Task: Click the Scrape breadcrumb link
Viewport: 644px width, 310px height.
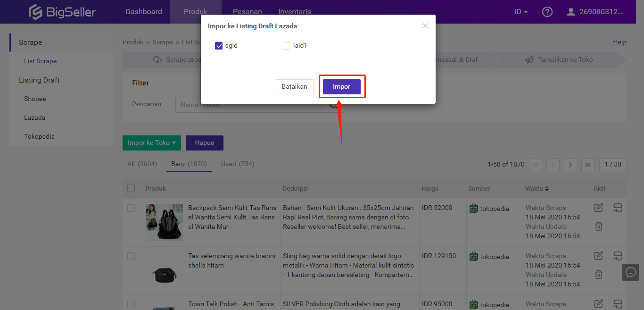Action: coord(163,42)
